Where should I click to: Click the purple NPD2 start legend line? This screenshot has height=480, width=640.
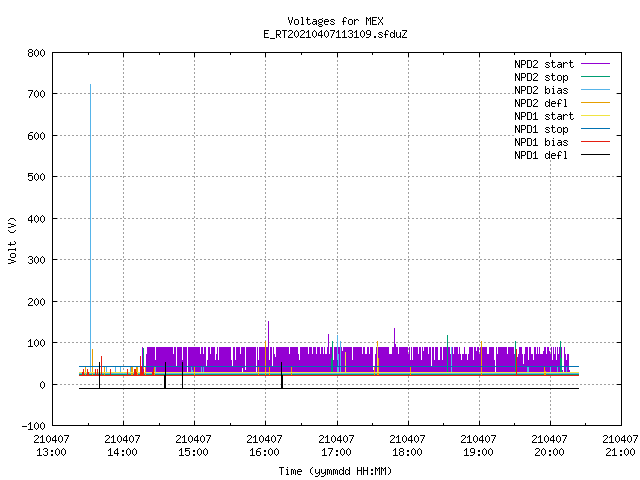pyautogui.click(x=595, y=64)
